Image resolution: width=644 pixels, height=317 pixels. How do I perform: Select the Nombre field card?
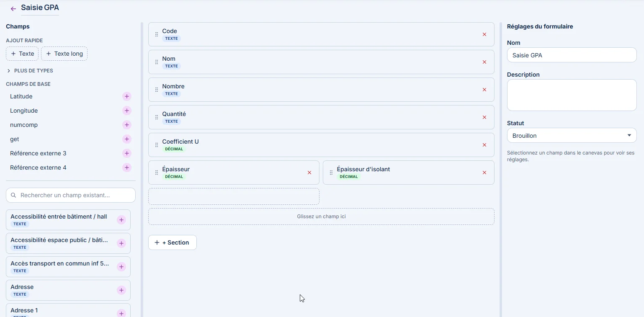[x=321, y=90]
